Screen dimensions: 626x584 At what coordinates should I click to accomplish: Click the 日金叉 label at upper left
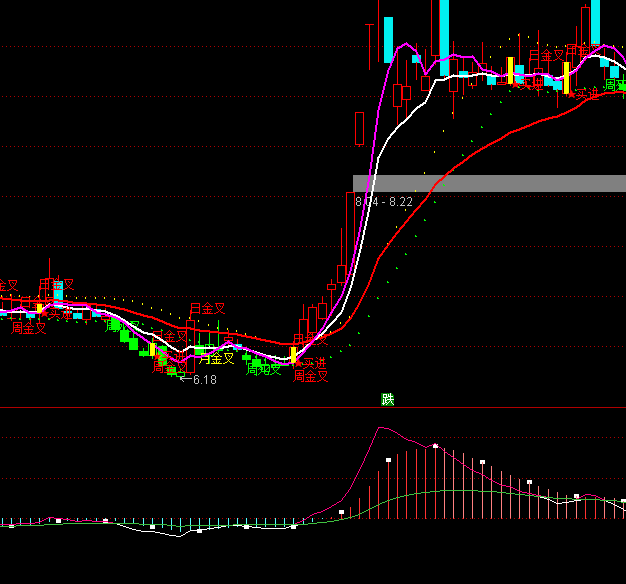(x=56, y=285)
